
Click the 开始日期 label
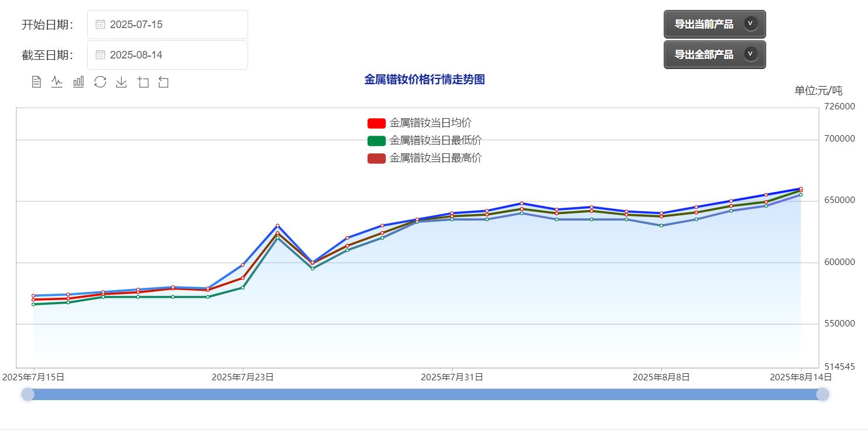tap(47, 25)
